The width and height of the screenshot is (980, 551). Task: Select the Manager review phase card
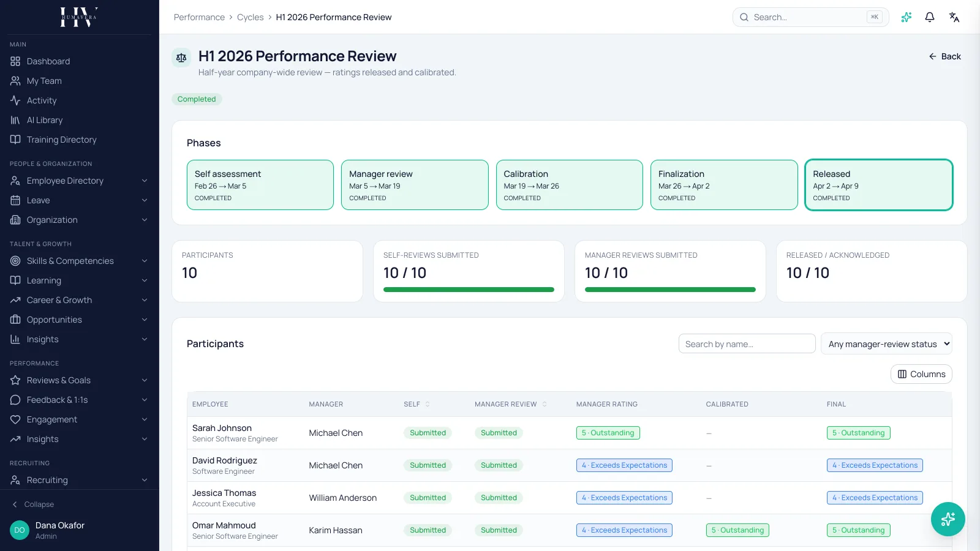pos(415,185)
